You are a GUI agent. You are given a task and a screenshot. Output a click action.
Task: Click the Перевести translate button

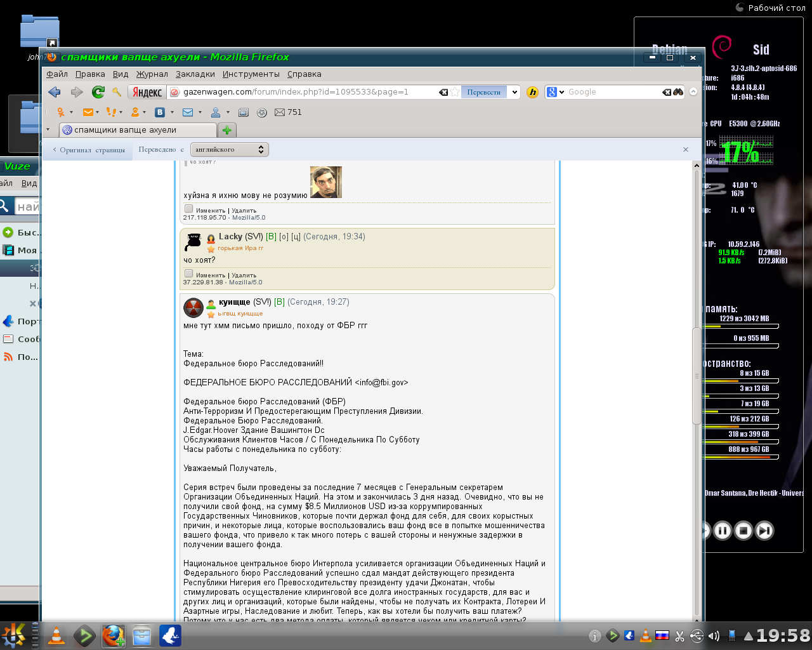483,92
